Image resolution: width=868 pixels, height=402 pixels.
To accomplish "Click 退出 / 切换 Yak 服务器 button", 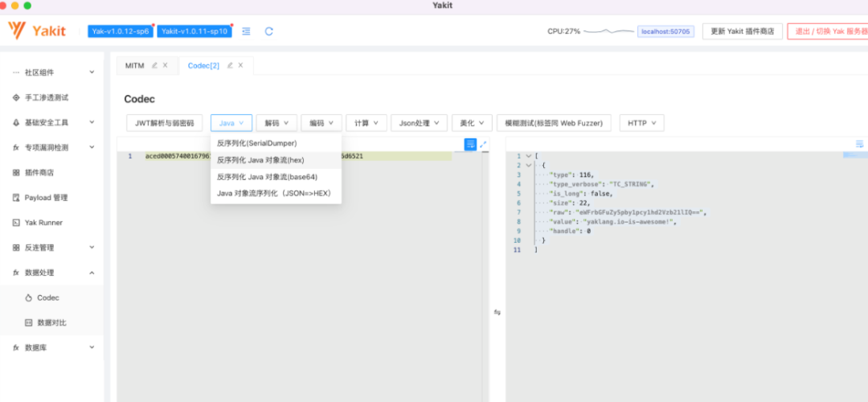I will pyautogui.click(x=828, y=31).
